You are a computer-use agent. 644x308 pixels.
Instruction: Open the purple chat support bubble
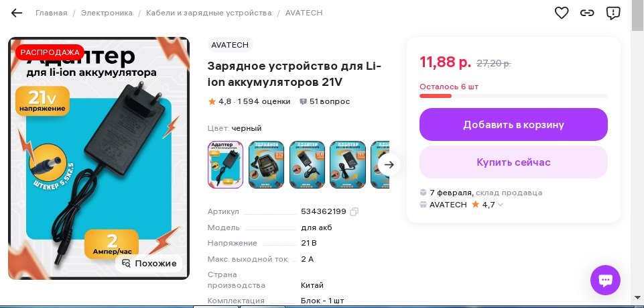click(605, 280)
